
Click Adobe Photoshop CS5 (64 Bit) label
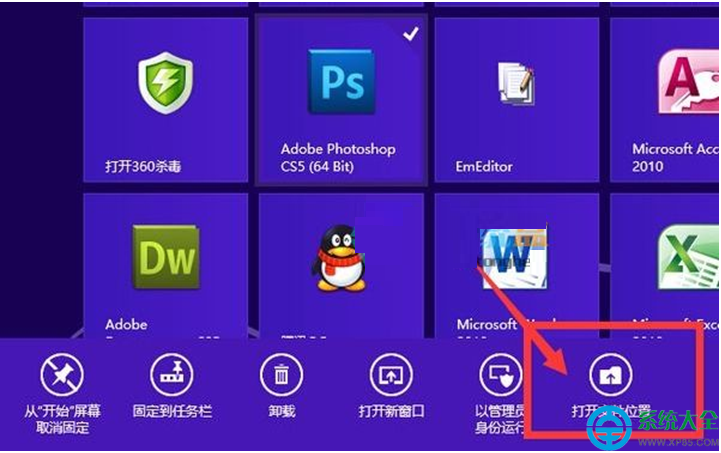pyautogui.click(x=338, y=157)
